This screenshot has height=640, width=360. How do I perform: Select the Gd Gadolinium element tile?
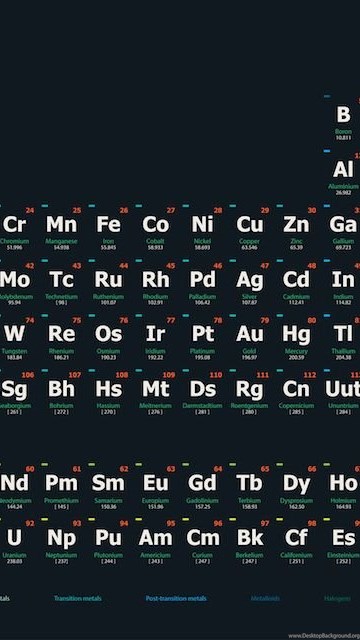click(202, 487)
